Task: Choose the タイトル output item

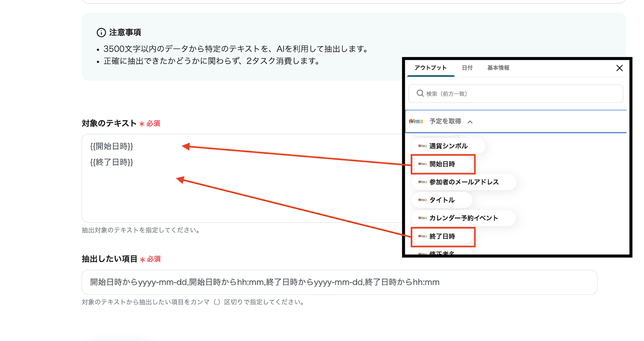Action: coord(442,200)
